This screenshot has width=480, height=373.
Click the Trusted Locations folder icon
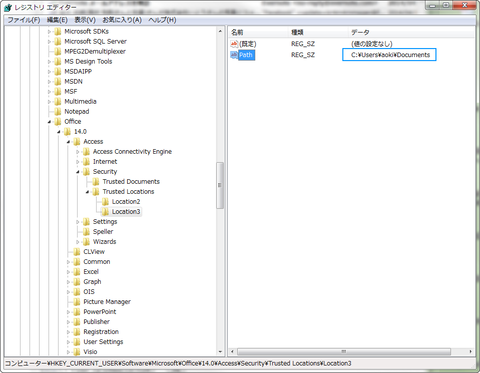click(96, 192)
